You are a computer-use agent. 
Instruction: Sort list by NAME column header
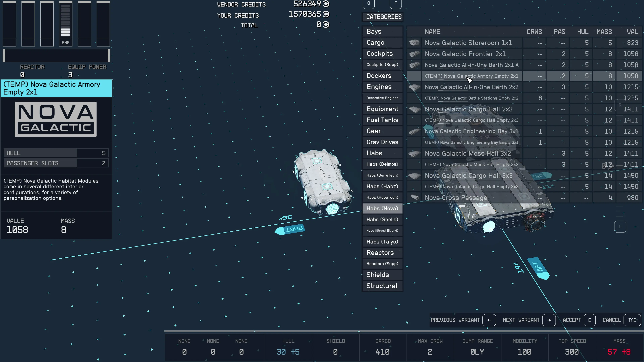point(433,32)
